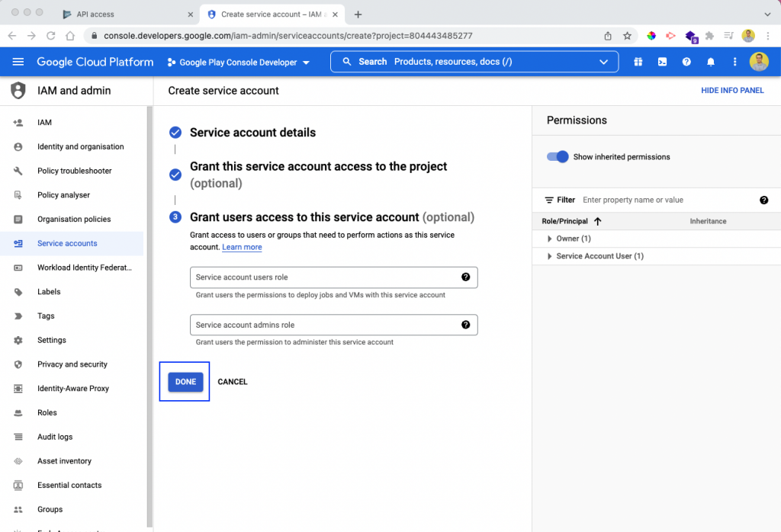The width and height of the screenshot is (781, 532).
Task: Open Workload Identity Federation
Action: point(72,268)
